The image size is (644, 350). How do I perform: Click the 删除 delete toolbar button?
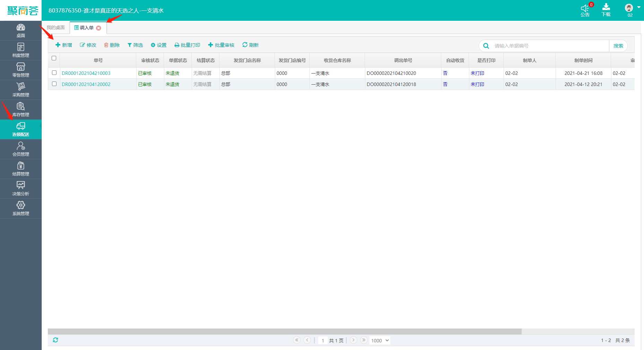coord(112,45)
